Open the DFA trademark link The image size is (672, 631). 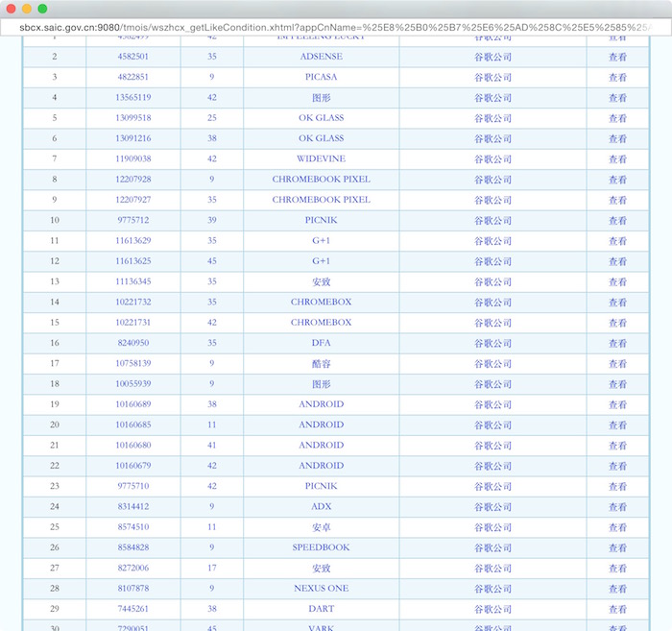click(321, 343)
